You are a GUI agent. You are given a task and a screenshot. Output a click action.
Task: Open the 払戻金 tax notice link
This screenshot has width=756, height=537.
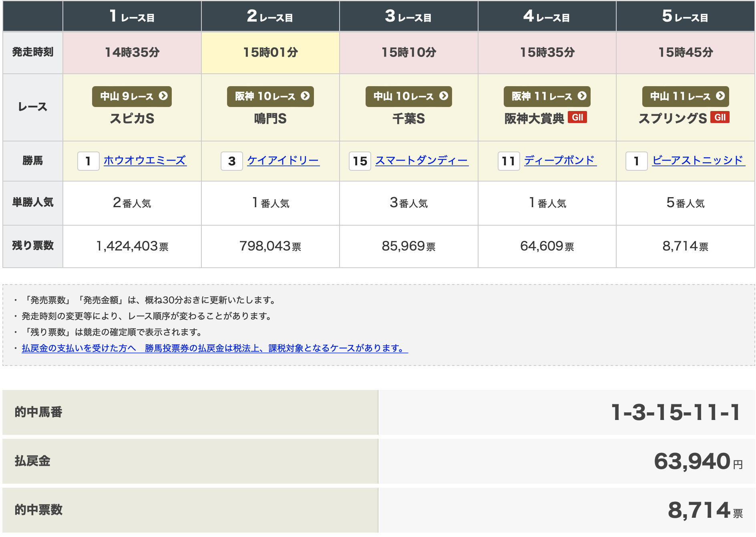click(215, 348)
